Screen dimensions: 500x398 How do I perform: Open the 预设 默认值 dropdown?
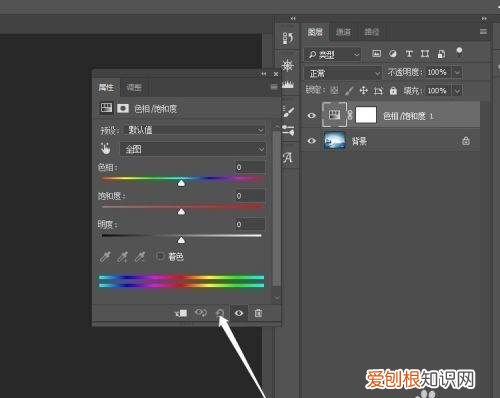tap(195, 130)
